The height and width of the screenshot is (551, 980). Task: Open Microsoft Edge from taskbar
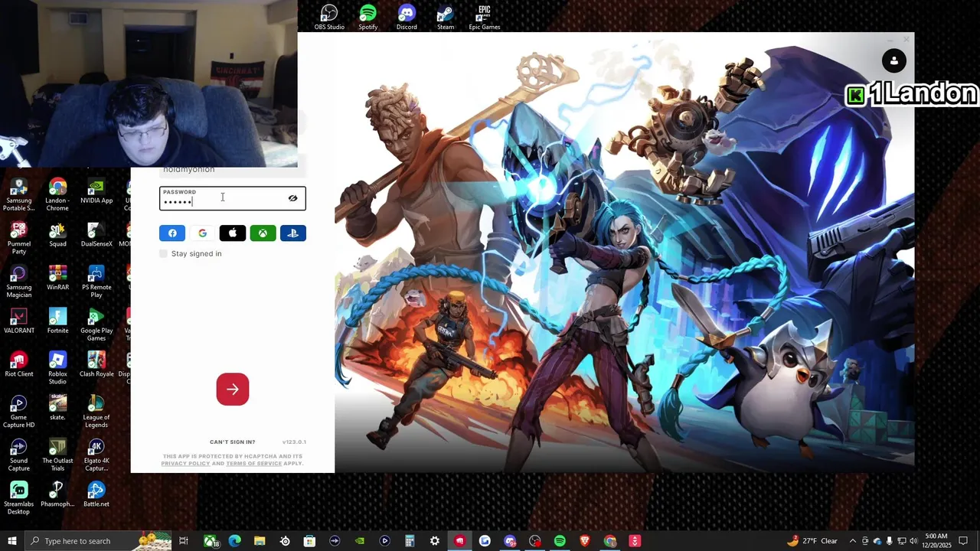tap(234, 541)
